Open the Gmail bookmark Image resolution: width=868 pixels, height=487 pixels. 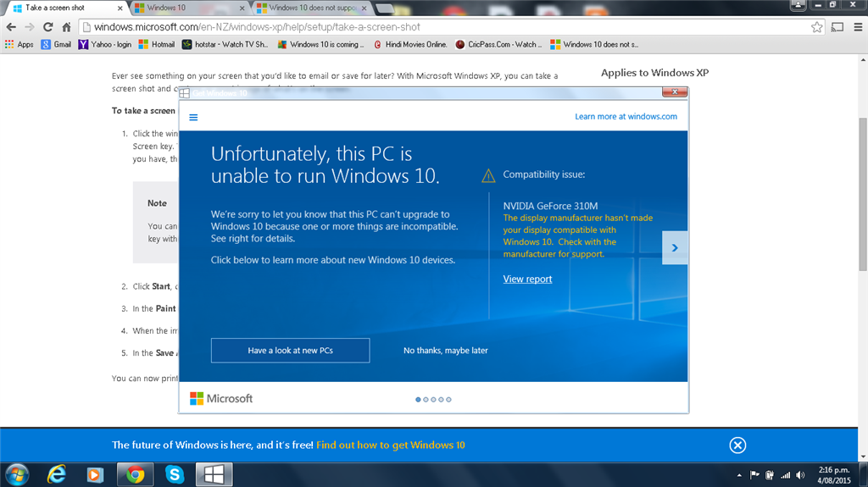click(57, 44)
